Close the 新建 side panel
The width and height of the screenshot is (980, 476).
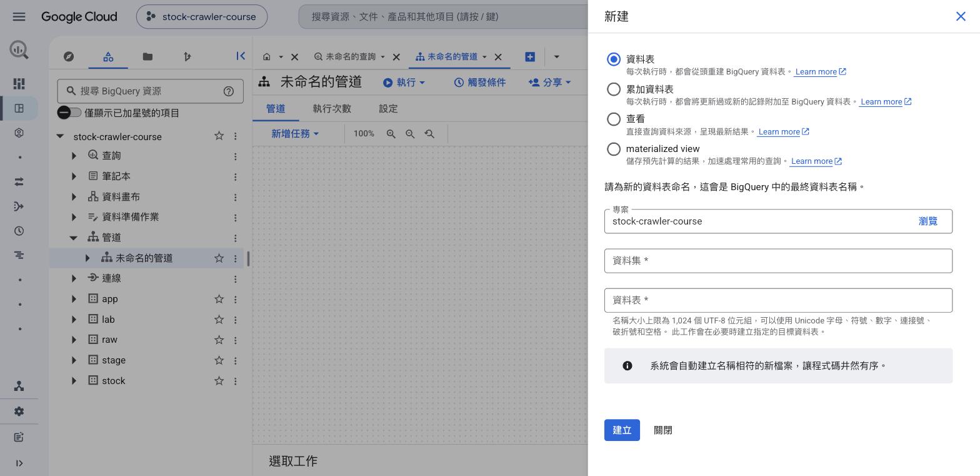(x=961, y=16)
